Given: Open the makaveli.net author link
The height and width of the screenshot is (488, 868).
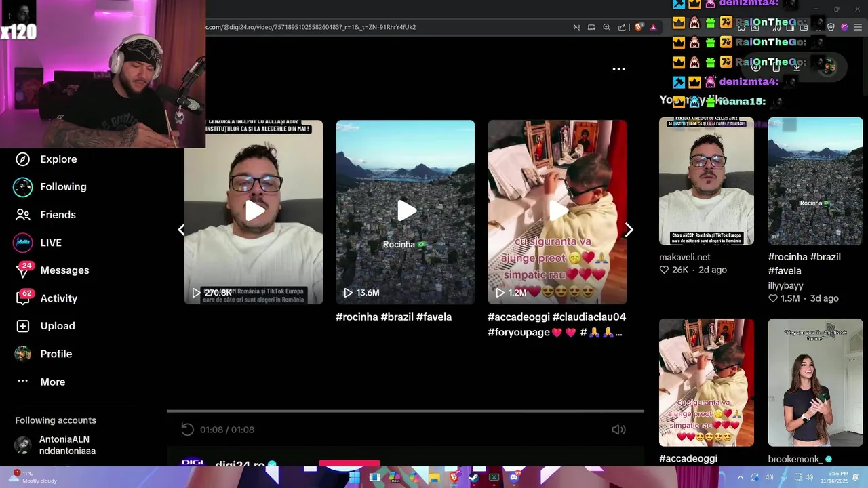Looking at the screenshot, I should [685, 257].
